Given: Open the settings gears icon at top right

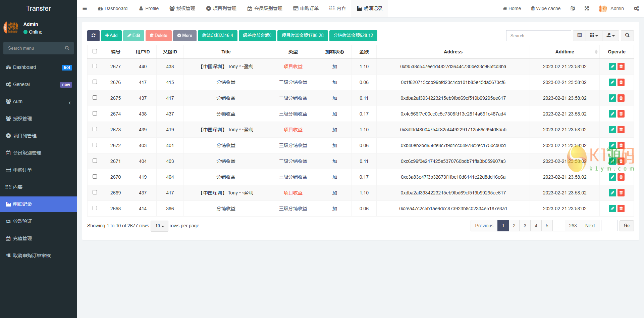Looking at the screenshot, I should (636, 8).
